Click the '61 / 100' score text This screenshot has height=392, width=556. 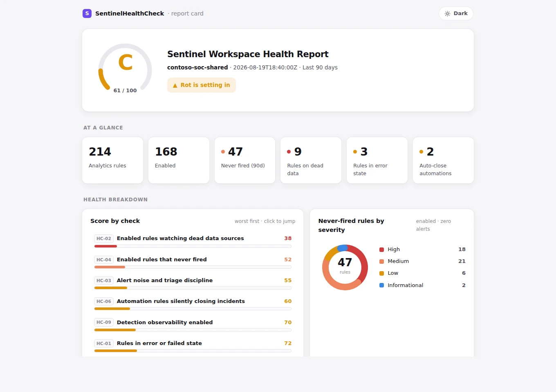pyautogui.click(x=125, y=91)
